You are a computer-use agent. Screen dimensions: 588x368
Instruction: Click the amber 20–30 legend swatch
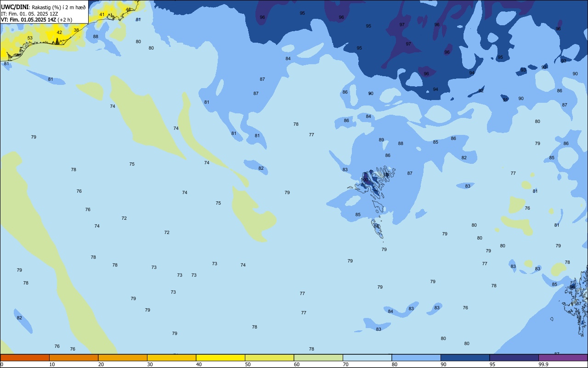123,357
